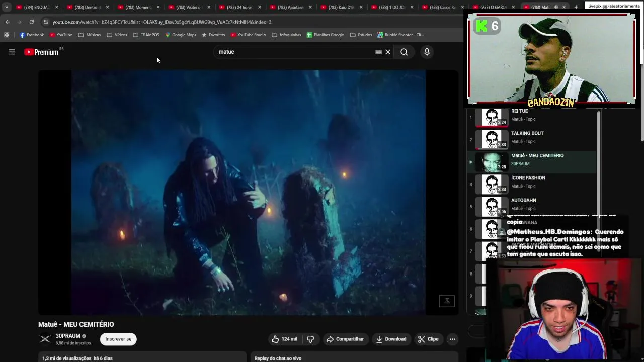Expand the Estudos bookmarks folder
The width and height of the screenshot is (644, 362).
[x=361, y=35]
